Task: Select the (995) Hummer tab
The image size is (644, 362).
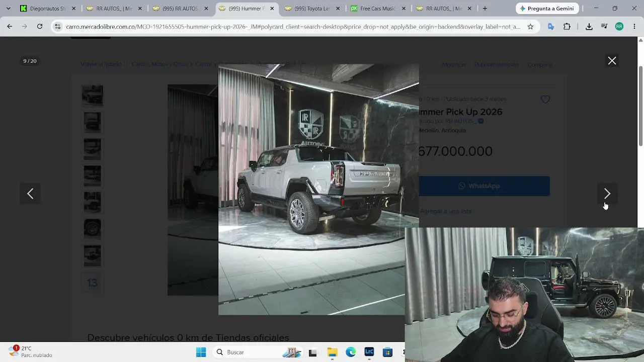Action: [246, 9]
